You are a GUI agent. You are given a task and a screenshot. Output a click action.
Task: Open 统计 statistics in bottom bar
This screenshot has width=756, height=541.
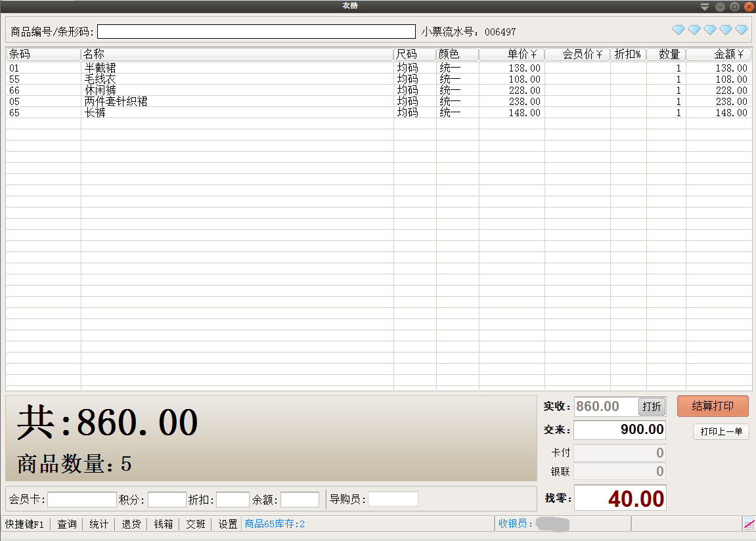click(99, 524)
